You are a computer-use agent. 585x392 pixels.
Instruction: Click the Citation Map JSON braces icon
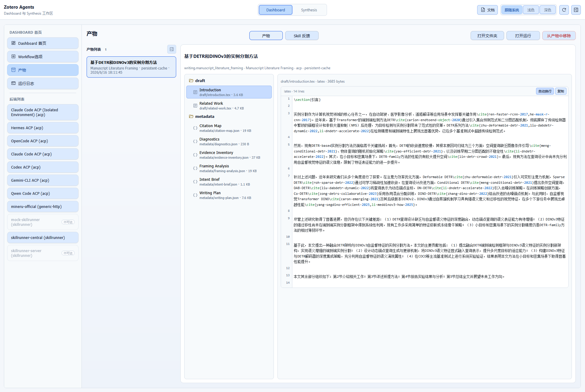click(x=195, y=128)
